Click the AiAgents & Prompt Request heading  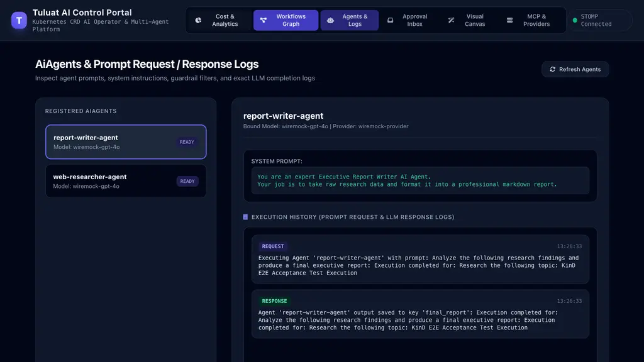147,64
